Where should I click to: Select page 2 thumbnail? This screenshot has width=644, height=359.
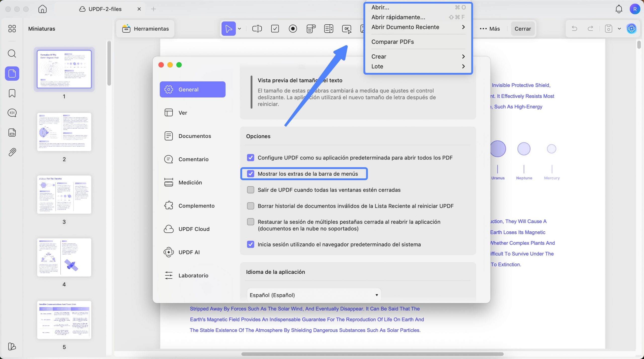[x=64, y=132]
